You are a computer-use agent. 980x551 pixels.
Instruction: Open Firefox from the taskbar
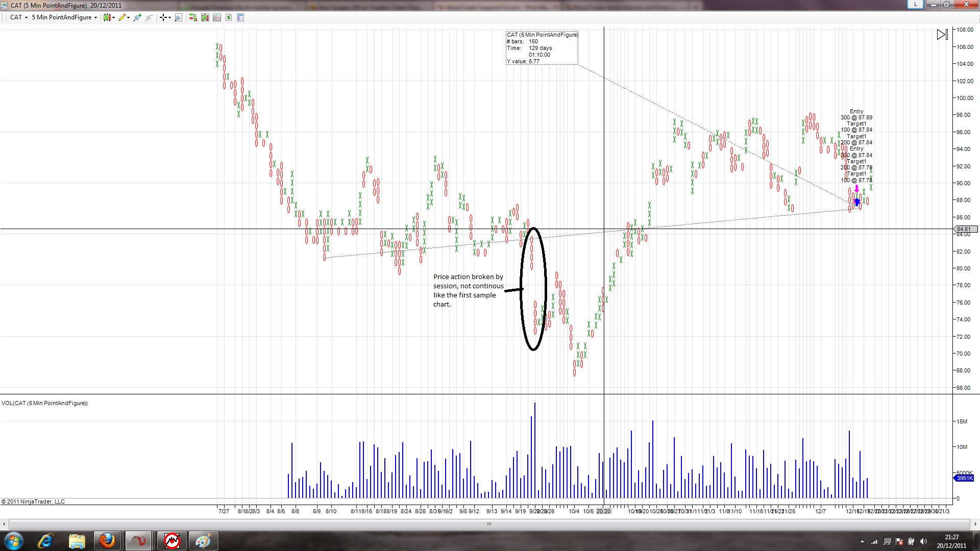coord(107,541)
